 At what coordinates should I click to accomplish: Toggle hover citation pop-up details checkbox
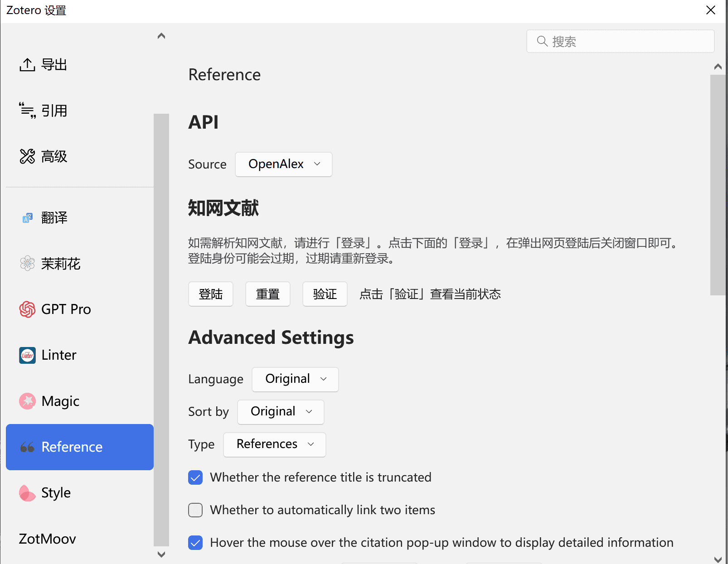[195, 543]
